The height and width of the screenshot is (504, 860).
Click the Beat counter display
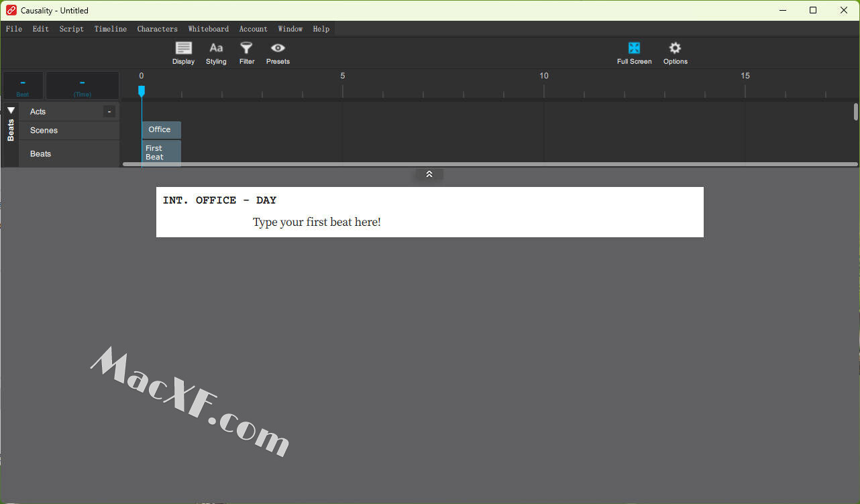[x=23, y=86]
